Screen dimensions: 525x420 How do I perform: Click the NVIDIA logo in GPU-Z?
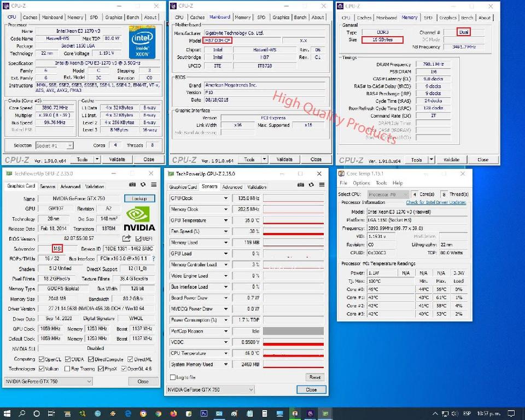coord(139,219)
